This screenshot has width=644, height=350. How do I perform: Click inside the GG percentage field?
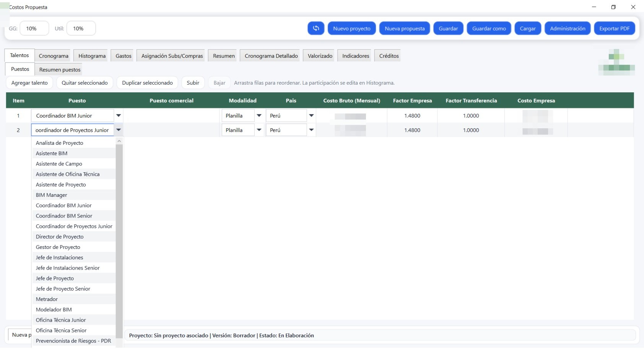[x=34, y=28]
